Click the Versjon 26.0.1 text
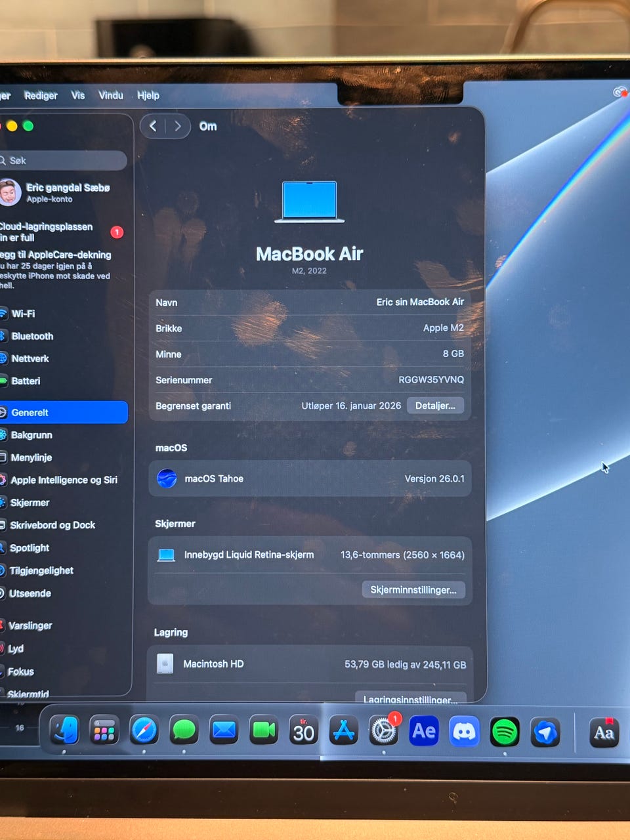630x840 pixels. (434, 478)
